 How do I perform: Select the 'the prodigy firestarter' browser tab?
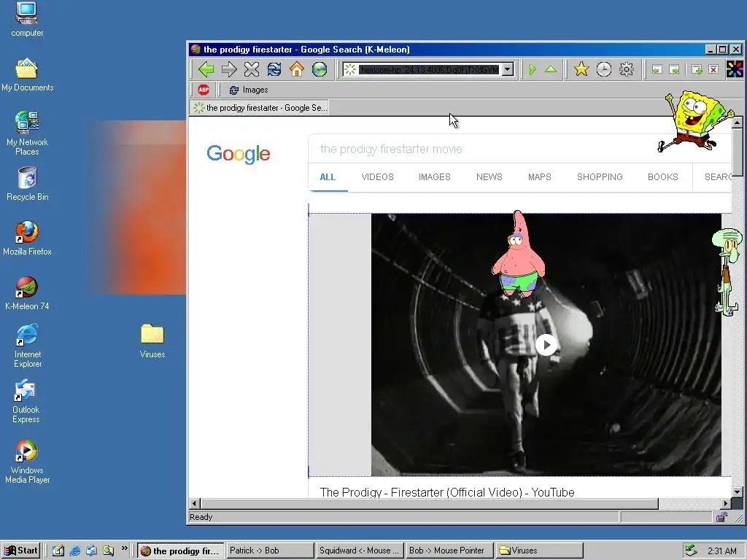point(260,108)
